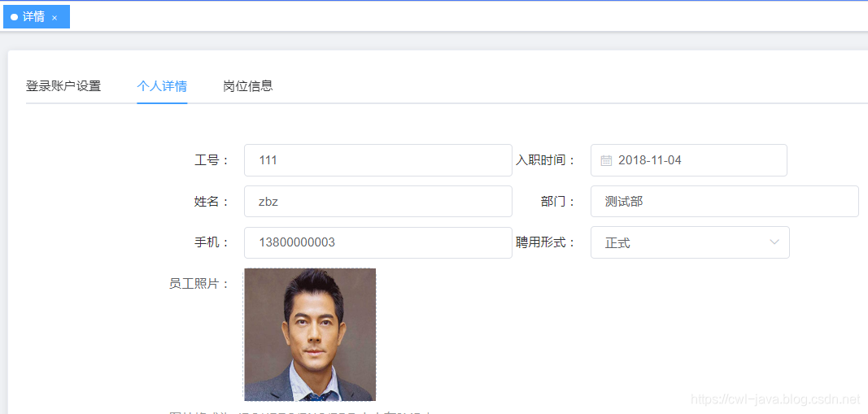868x414 pixels.
Task: Click the 员工照片： label text
Action: [199, 284]
